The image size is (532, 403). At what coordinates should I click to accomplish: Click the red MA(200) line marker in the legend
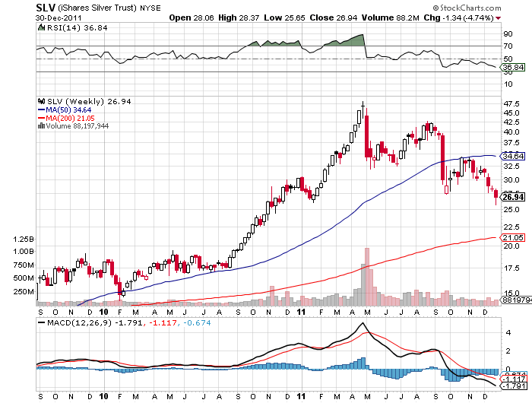click(41, 118)
